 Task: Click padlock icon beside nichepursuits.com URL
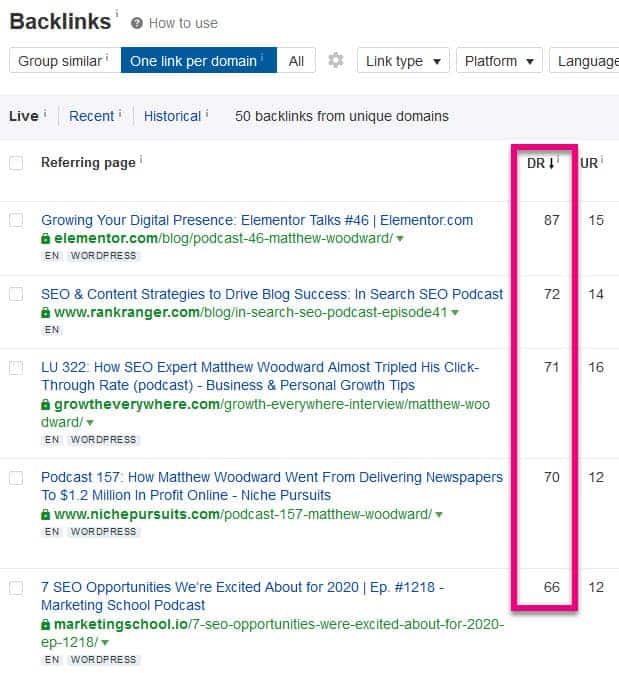click(46, 514)
